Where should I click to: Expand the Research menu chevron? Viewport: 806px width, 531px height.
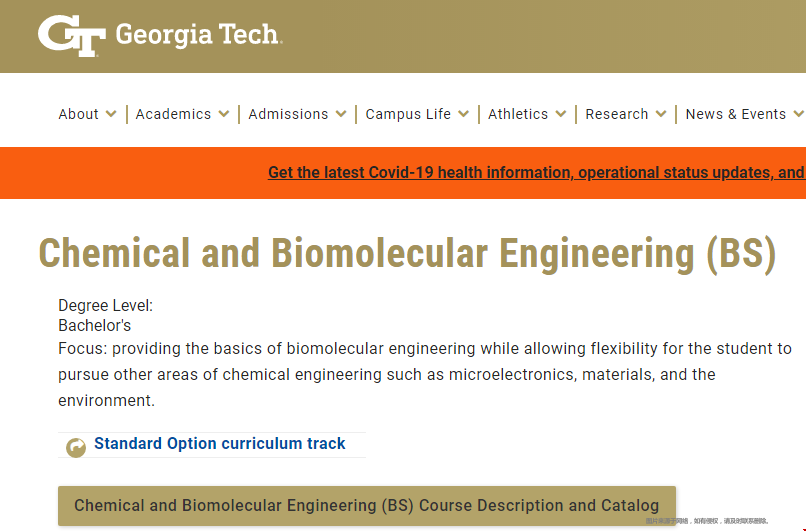click(661, 114)
